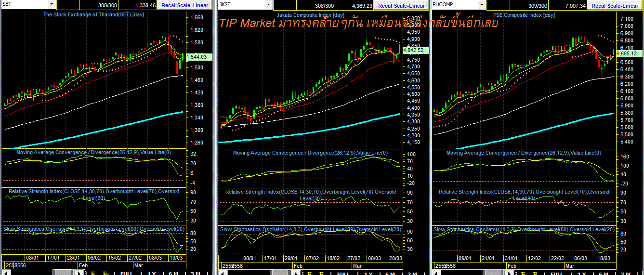Select 3M range for JKSE chart
This screenshot has height=275, width=644.
tap(412, 273)
